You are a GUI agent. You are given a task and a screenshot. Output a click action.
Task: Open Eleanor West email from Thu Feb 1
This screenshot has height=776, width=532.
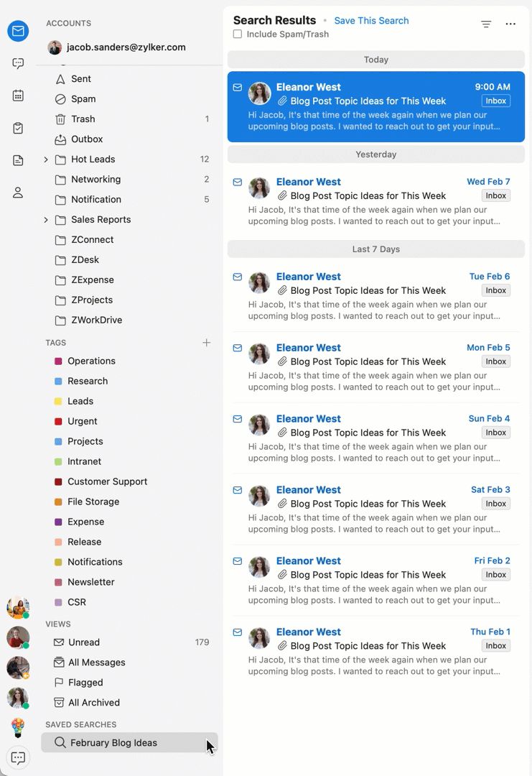[376, 651]
